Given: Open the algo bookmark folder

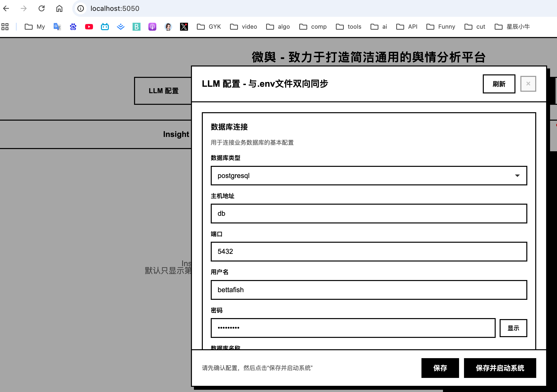Looking at the screenshot, I should pyautogui.click(x=278, y=27).
